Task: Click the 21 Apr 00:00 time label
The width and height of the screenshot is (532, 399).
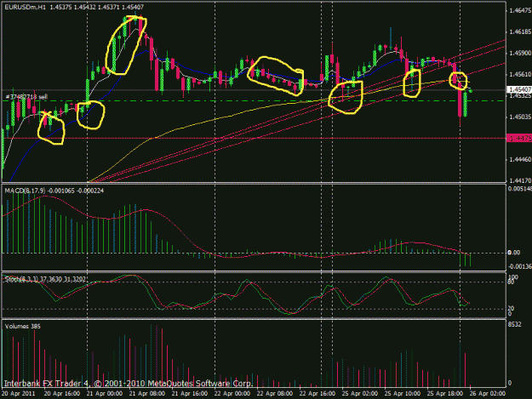Action: 104,394
